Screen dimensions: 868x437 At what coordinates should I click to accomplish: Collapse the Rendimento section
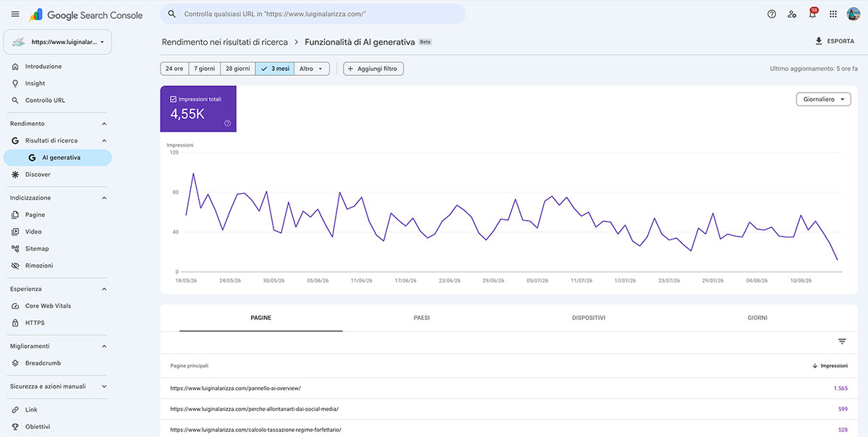[103, 124]
